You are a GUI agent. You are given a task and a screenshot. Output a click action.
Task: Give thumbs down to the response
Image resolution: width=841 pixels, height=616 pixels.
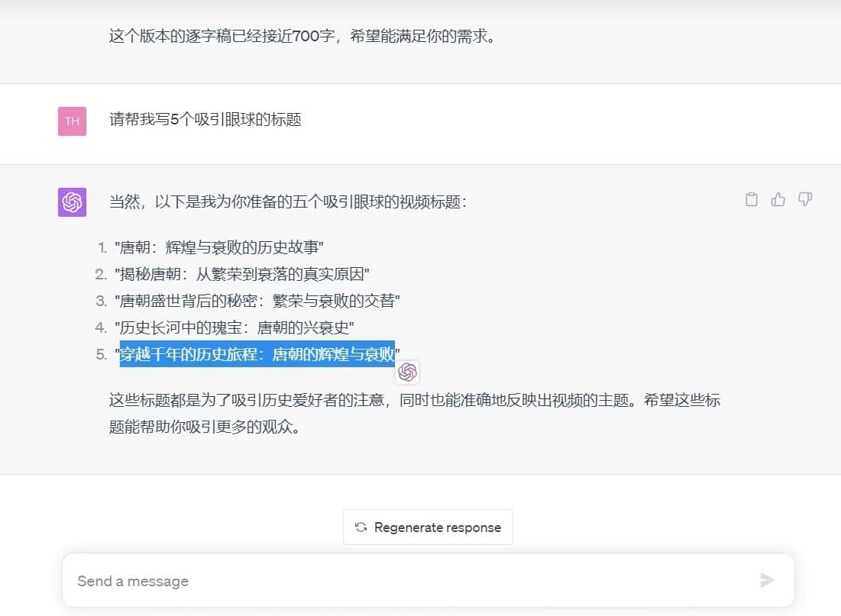(804, 199)
